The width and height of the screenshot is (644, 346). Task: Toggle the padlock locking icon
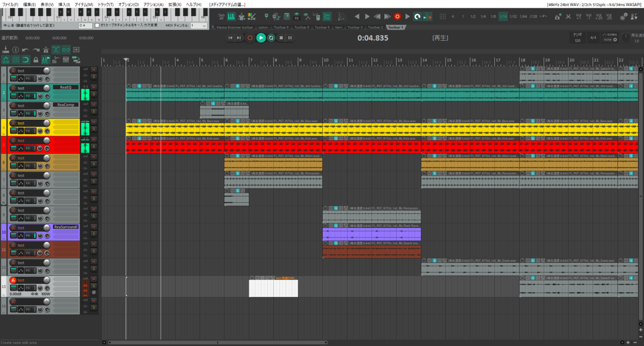coord(36,60)
